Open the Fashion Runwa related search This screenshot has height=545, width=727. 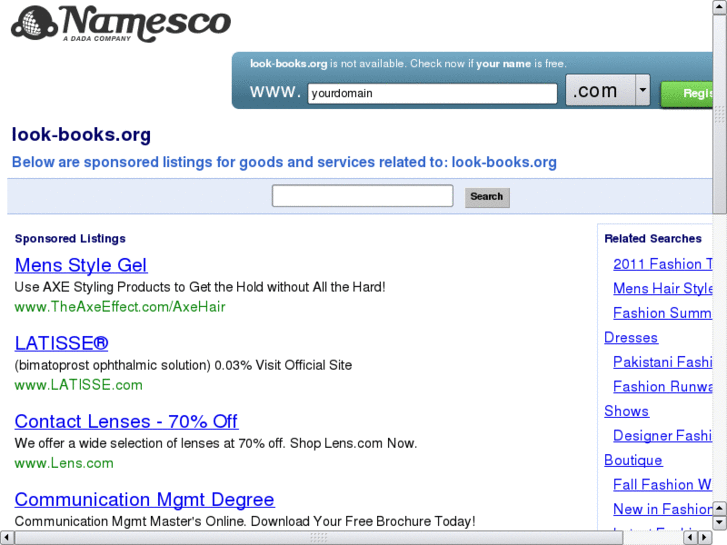click(663, 386)
